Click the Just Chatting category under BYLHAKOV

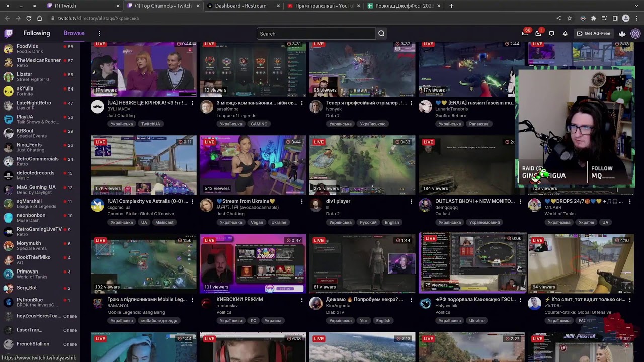[x=121, y=115]
